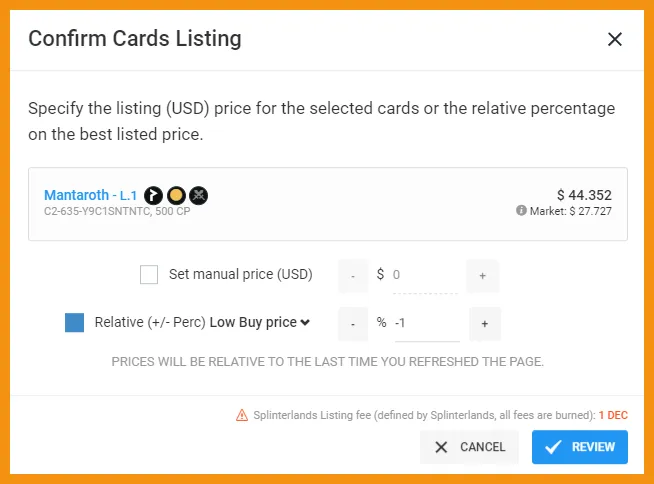The height and width of the screenshot is (484, 654).
Task: Open the Low Buy price dropdown
Action: [259, 323]
